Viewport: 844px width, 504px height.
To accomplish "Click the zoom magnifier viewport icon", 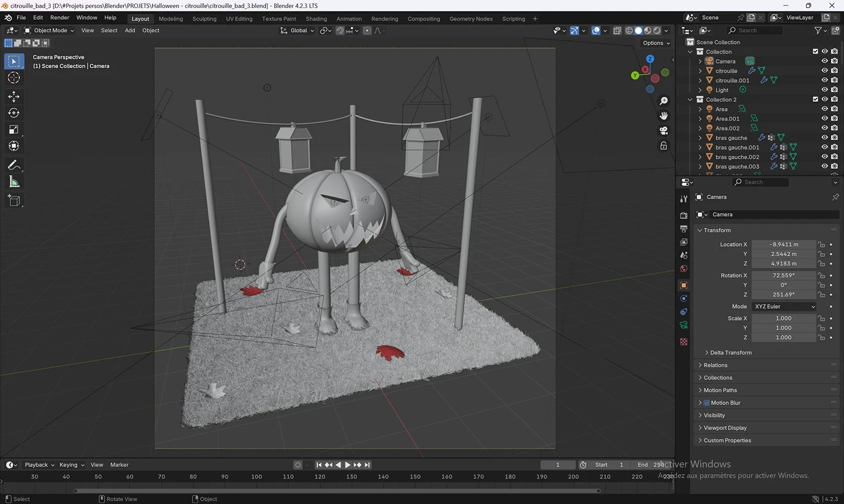I will pos(664,101).
